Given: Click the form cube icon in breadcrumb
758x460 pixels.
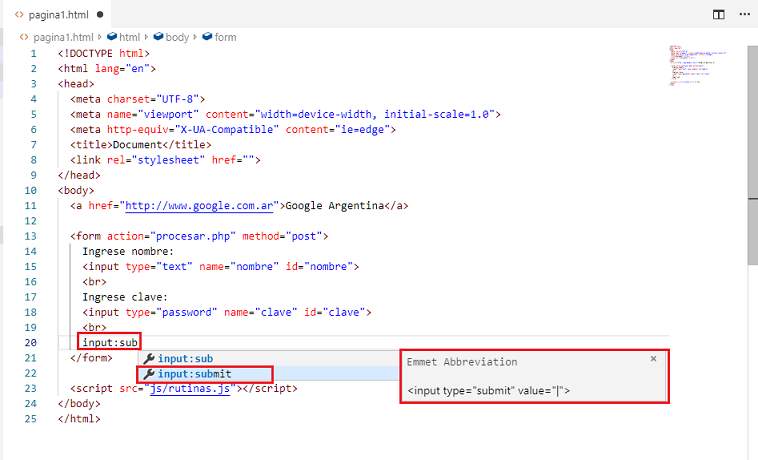Looking at the screenshot, I should 207,37.
